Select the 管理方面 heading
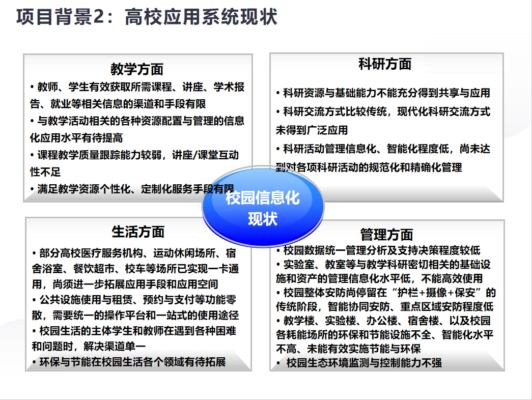Screen dimensions: 532x400 (386, 235)
